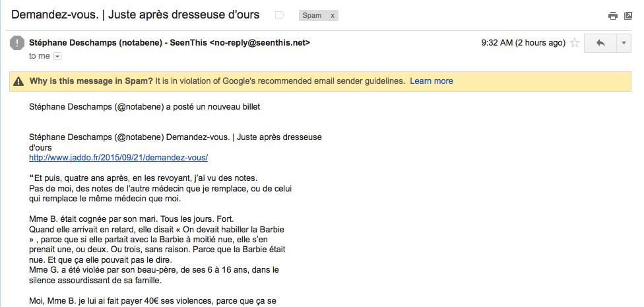
Task: Click the 'Why is this message in Spam?' text
Action: [91, 81]
